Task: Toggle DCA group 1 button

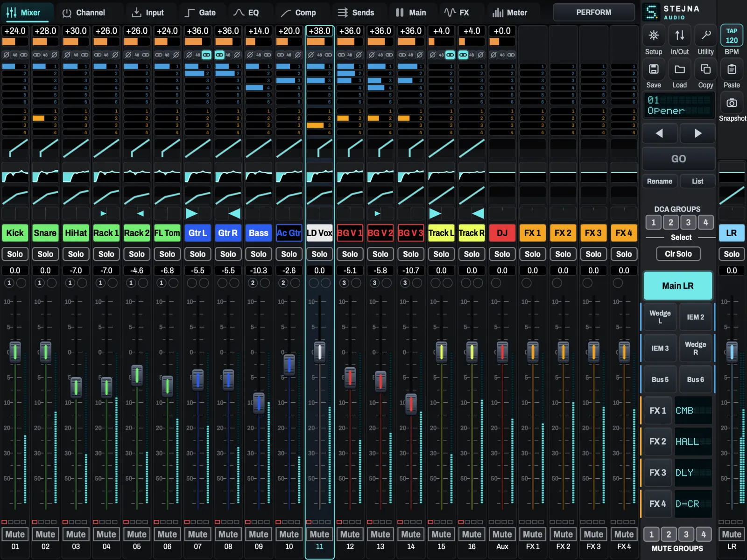Action: point(654,223)
